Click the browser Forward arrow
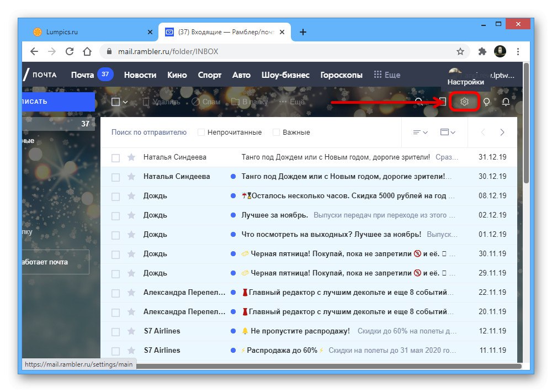 52,51
